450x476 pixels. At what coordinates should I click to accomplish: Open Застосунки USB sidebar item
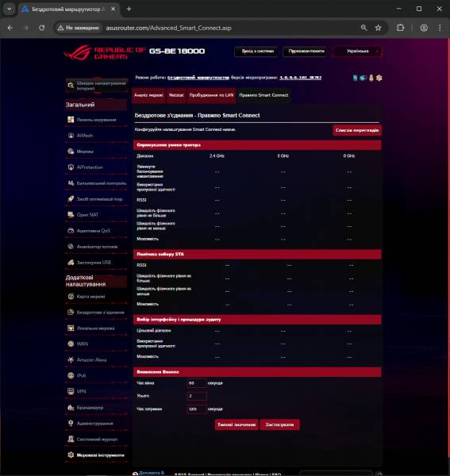coord(96,263)
